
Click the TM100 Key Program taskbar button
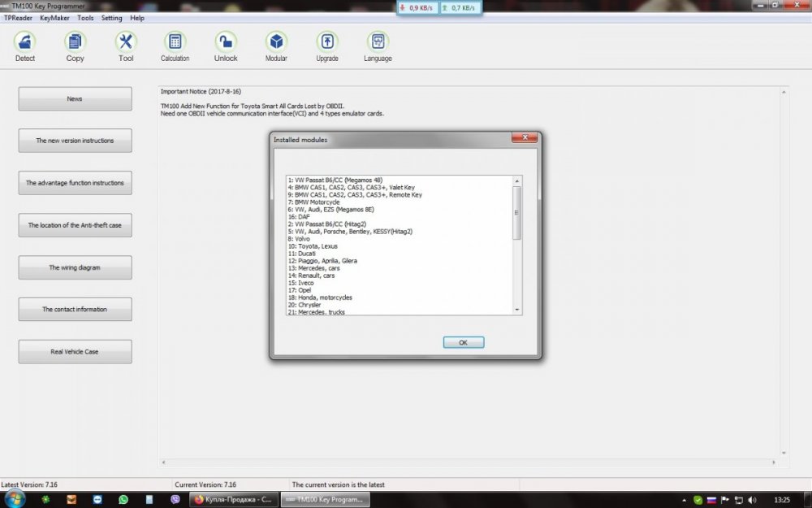(326, 500)
